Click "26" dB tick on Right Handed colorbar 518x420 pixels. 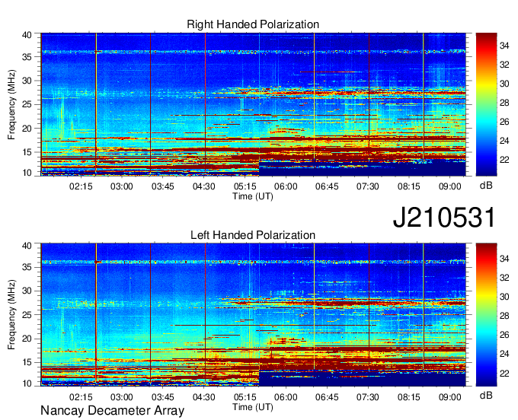[x=504, y=122]
